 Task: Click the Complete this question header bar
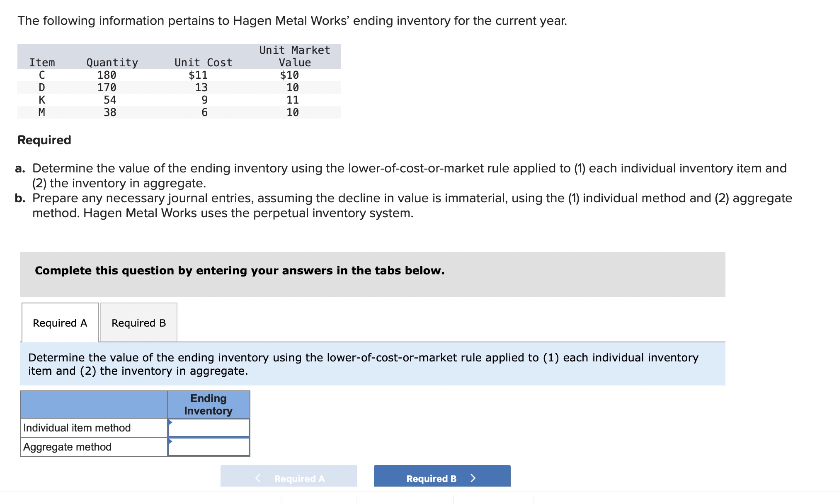239,270
